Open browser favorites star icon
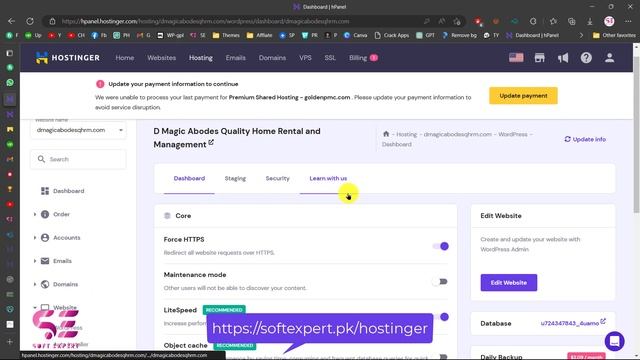 click(x=553, y=21)
